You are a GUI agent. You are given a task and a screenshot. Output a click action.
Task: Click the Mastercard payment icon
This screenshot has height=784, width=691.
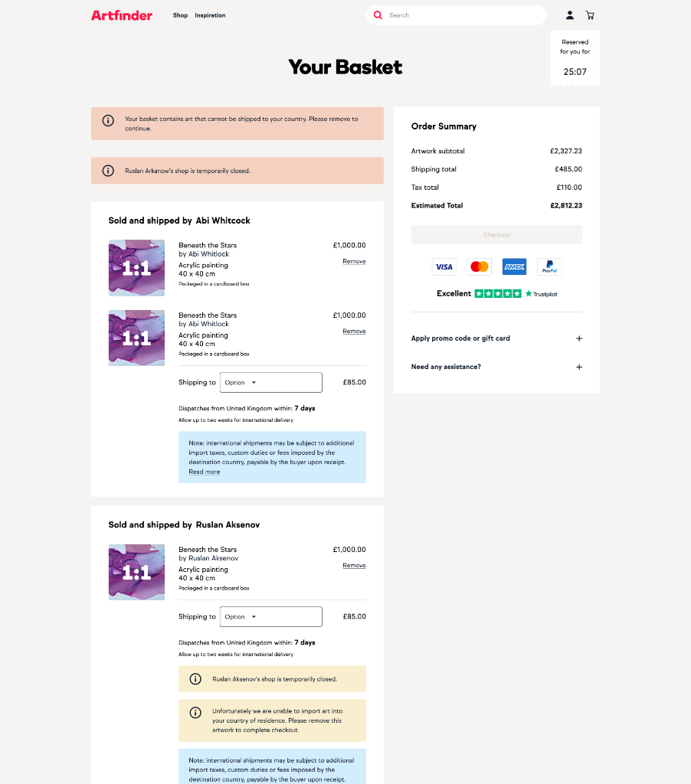[x=480, y=267]
